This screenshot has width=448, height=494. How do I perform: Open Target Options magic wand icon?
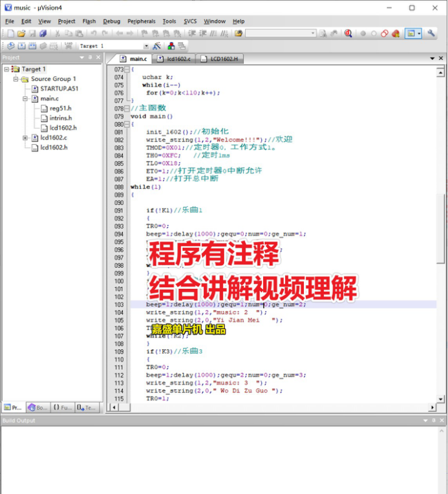156,46
